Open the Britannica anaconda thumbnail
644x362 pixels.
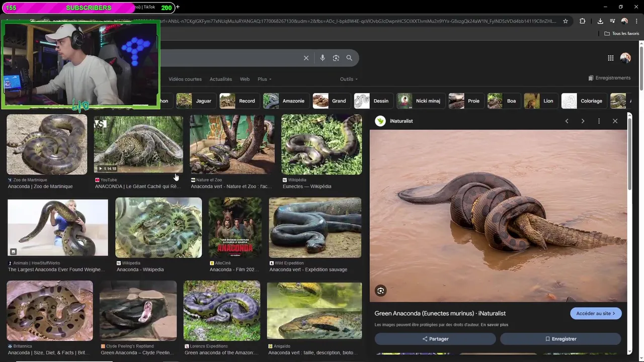click(50, 311)
